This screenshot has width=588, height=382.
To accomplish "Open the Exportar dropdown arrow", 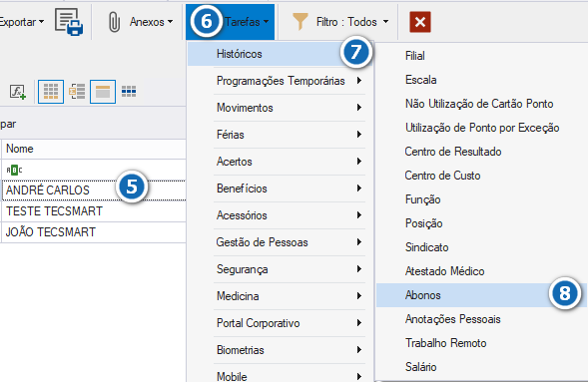I will tap(41, 22).
